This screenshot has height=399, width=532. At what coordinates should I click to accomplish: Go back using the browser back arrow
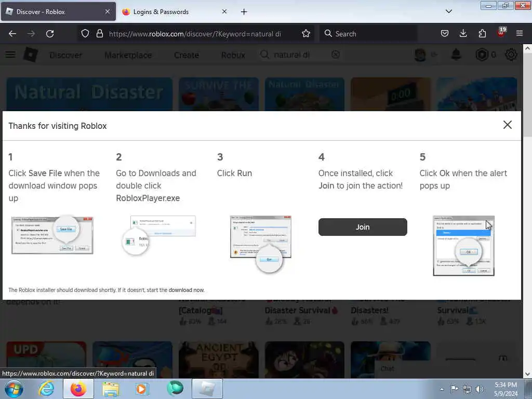[x=12, y=34]
